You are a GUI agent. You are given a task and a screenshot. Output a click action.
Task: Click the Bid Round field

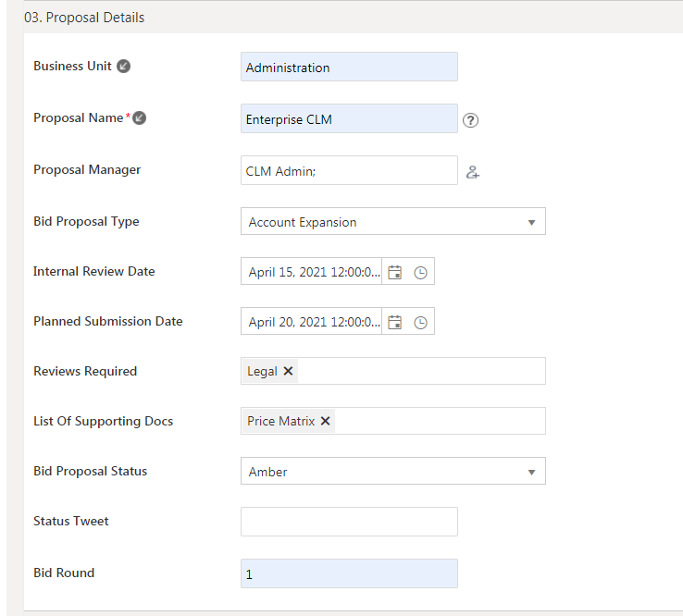tap(349, 573)
